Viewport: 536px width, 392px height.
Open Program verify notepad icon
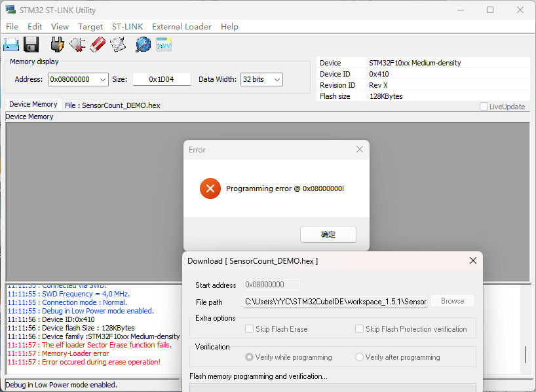click(x=119, y=45)
